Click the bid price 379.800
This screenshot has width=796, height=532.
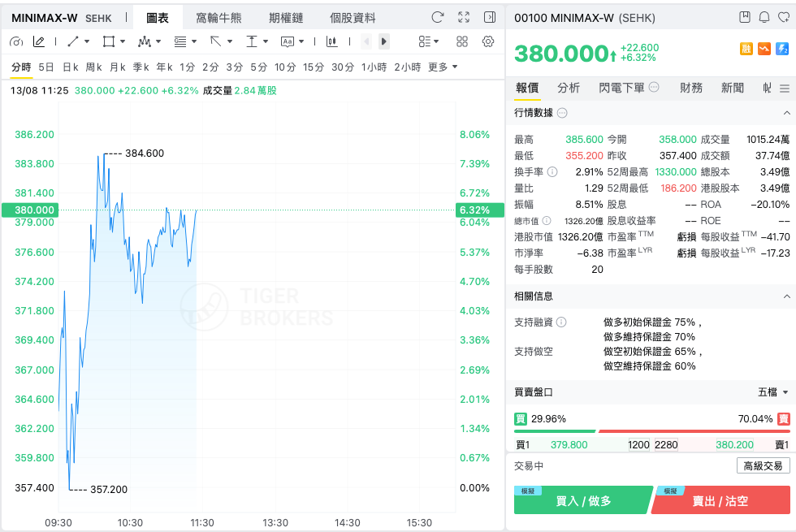569,445
